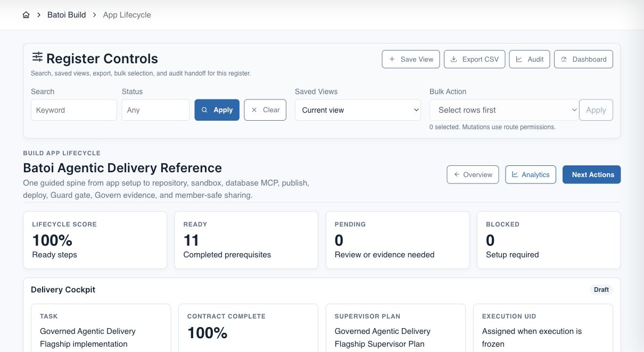
Task: Click the download icon on Export CSV
Action: click(x=454, y=59)
